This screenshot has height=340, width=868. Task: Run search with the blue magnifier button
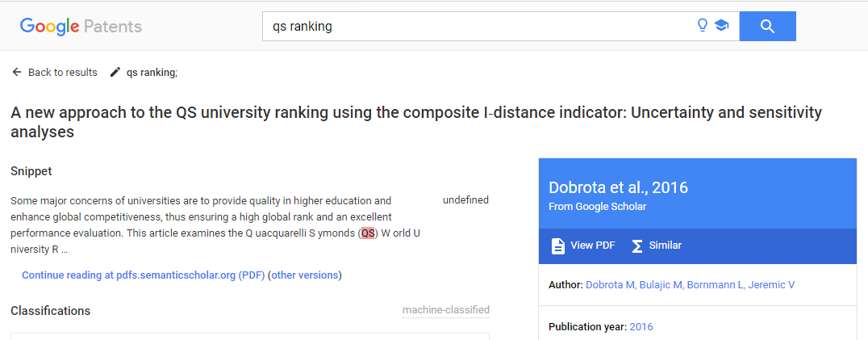(767, 26)
